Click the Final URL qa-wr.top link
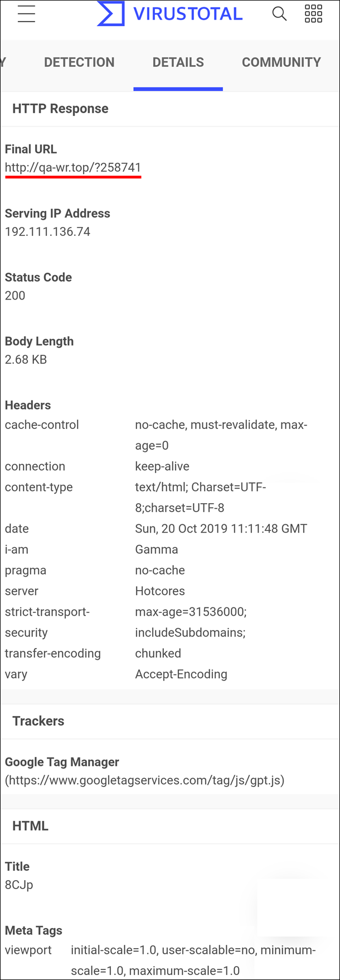The width and height of the screenshot is (340, 980). coord(73,168)
